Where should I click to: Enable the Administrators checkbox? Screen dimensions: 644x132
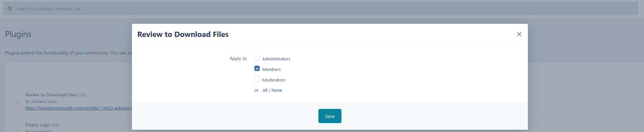[x=257, y=58]
